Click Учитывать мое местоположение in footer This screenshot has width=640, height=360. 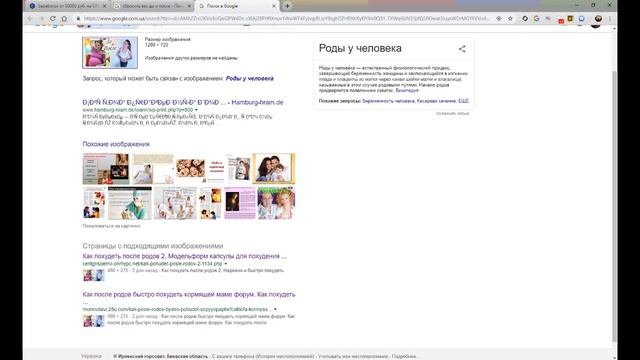(x=353, y=356)
